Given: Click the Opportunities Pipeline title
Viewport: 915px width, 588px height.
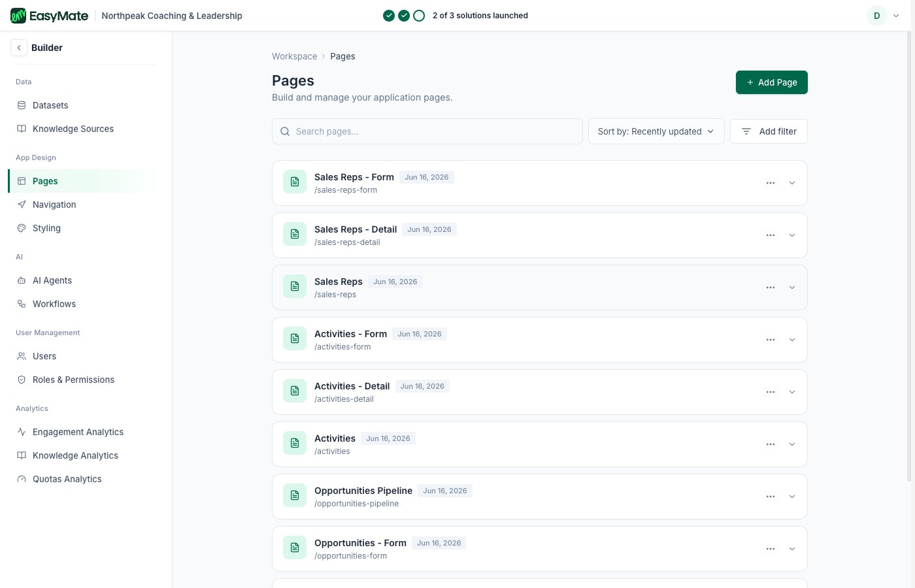Looking at the screenshot, I should coord(363,491).
